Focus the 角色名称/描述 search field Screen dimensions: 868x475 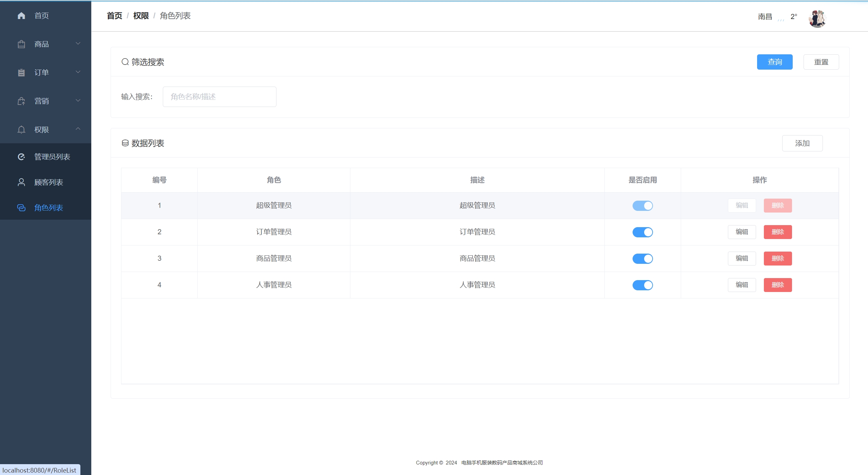pyautogui.click(x=219, y=97)
